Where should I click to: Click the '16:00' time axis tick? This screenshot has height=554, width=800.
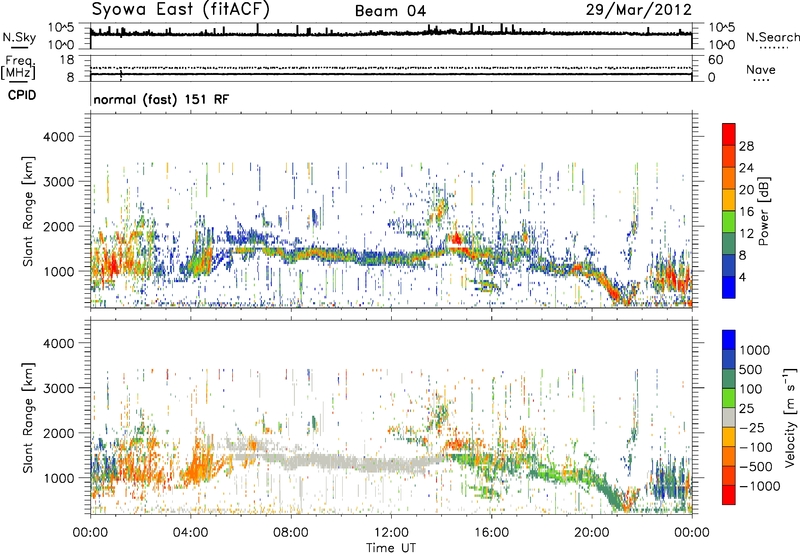pyautogui.click(x=491, y=533)
